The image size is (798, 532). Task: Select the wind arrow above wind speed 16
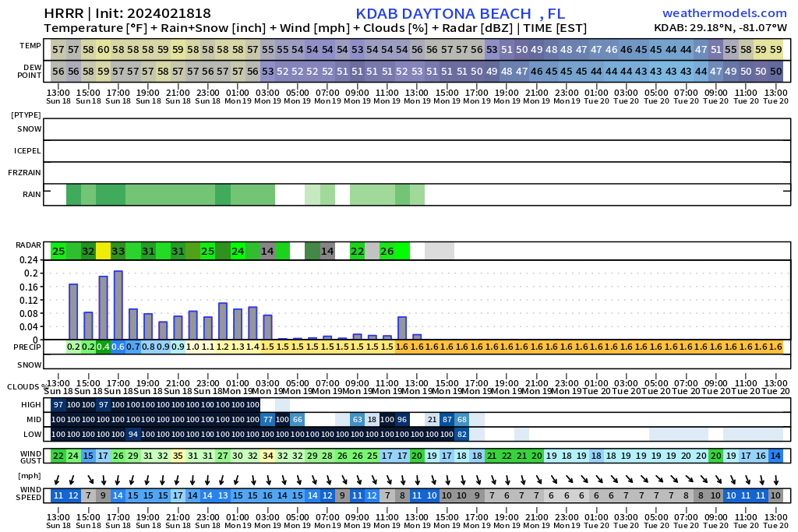(x=268, y=480)
